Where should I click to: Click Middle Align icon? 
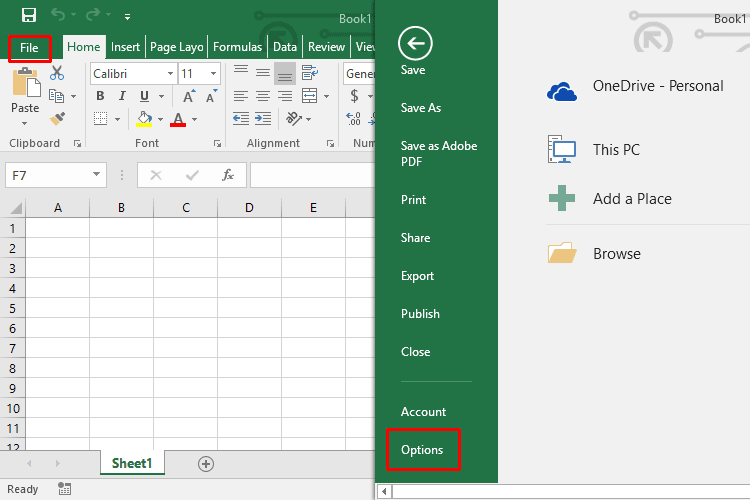click(x=263, y=72)
